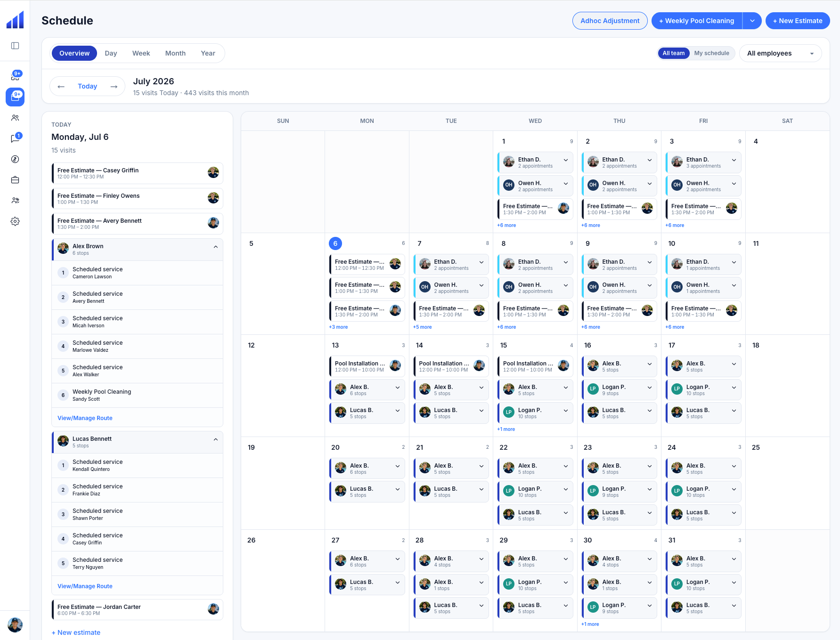Open the team members sidebar icon
Viewport: 840px width, 640px height.
(x=15, y=201)
